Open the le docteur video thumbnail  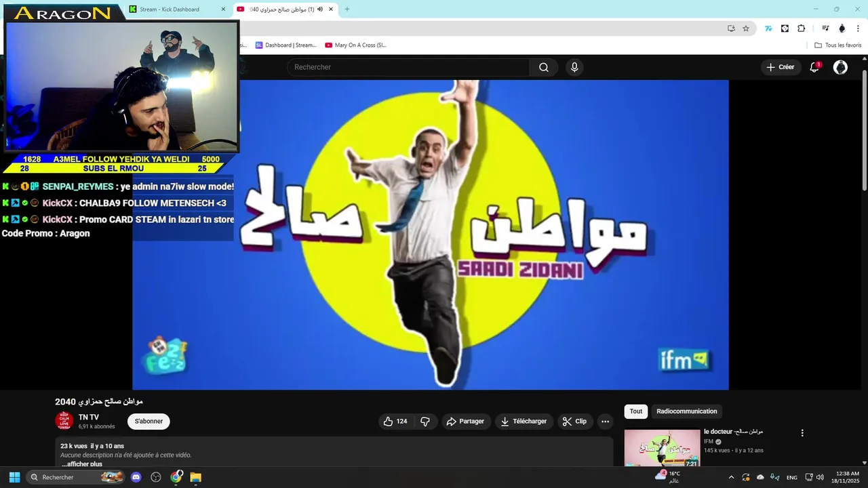(x=662, y=448)
